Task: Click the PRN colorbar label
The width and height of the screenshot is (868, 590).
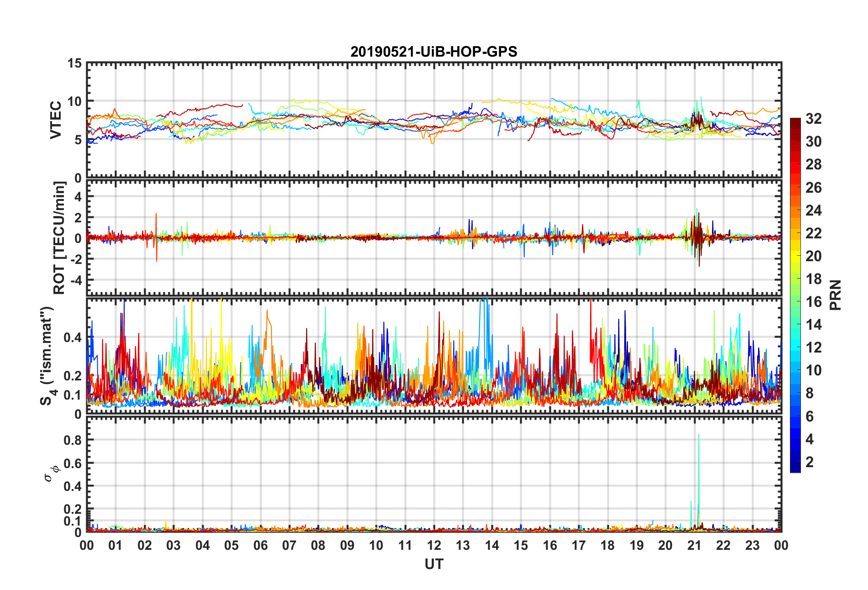Action: pos(836,295)
